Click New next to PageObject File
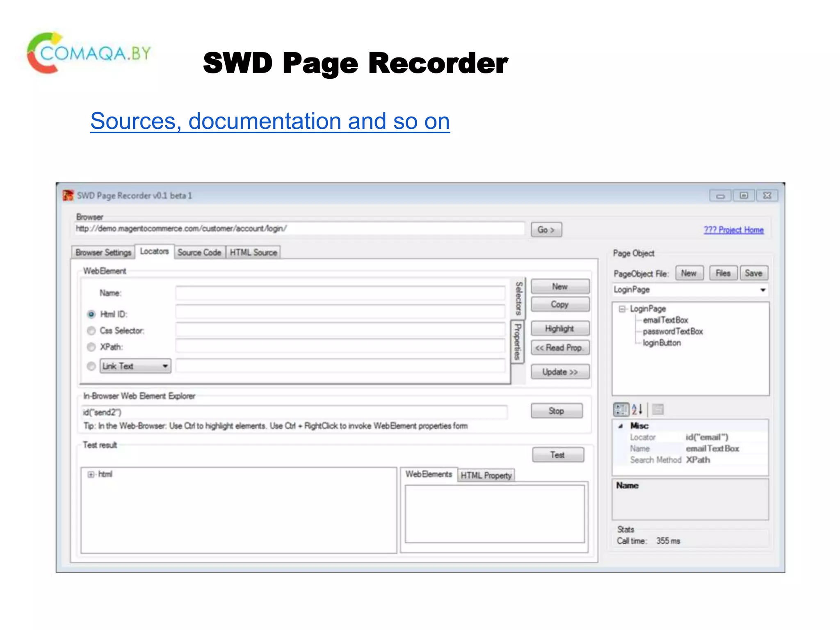The height and width of the screenshot is (630, 840). coord(689,273)
